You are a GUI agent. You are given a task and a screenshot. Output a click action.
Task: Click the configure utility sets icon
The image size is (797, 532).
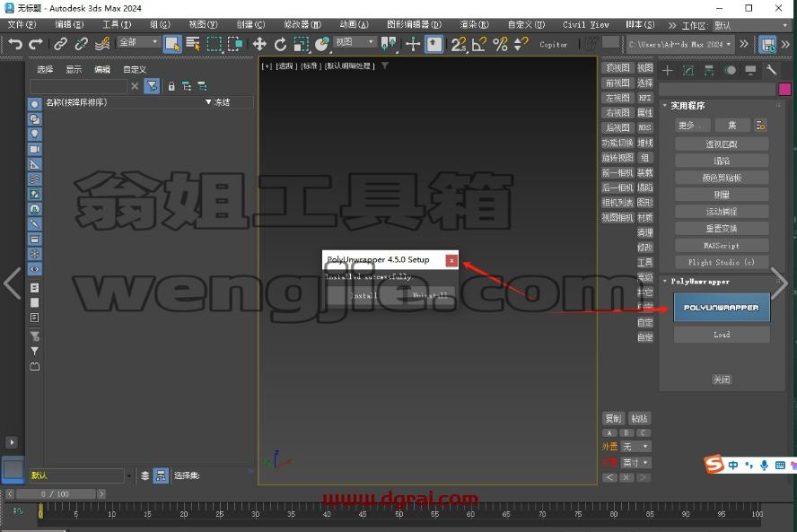click(x=760, y=125)
